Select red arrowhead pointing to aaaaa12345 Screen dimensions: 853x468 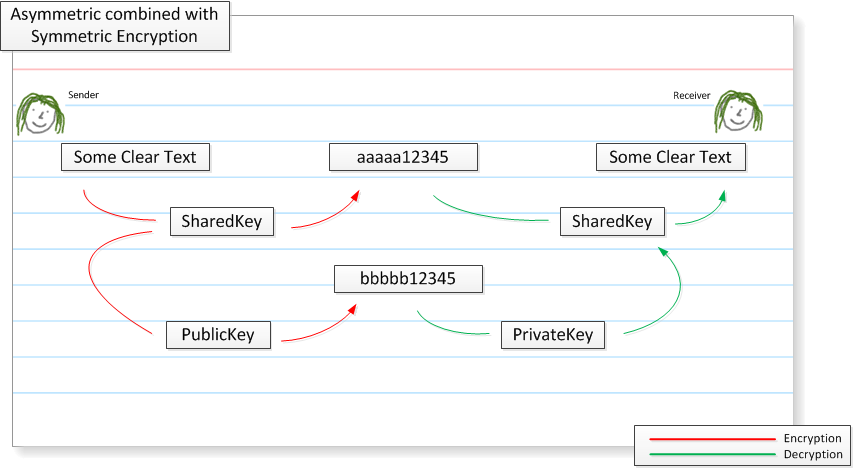pos(354,195)
